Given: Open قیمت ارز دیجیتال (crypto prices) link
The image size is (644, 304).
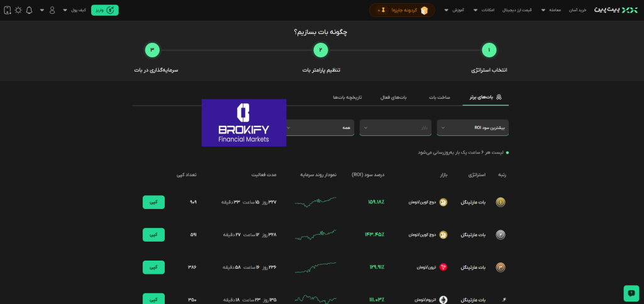Looking at the screenshot, I should (517, 10).
